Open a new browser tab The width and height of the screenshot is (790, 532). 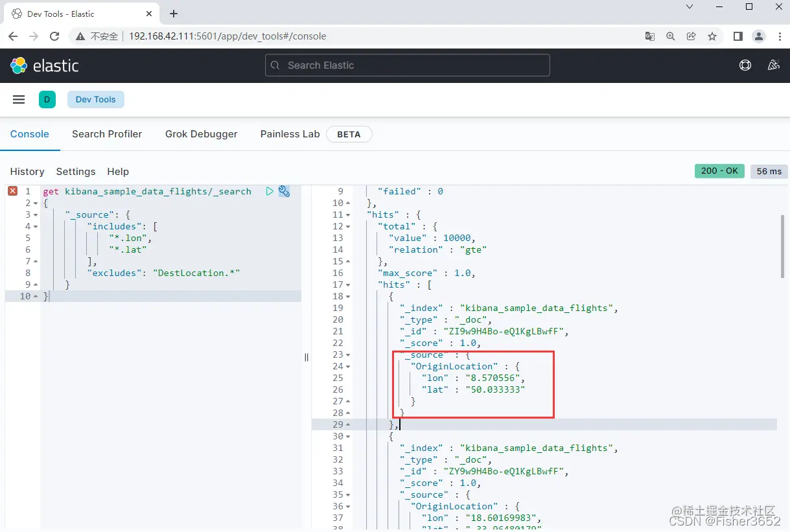(x=174, y=14)
